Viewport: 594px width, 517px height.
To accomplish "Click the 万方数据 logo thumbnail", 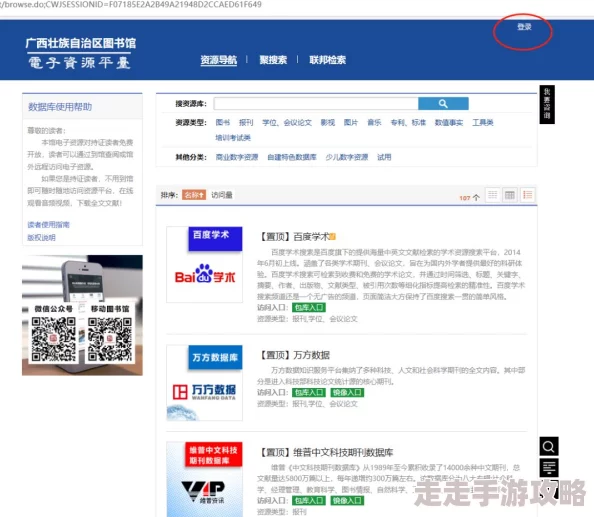I will pyautogui.click(x=205, y=383).
